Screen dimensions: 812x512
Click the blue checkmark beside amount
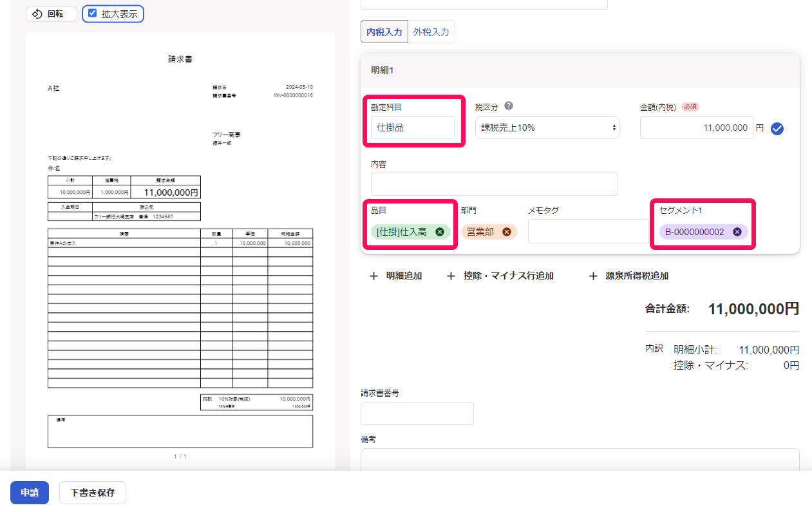point(777,129)
